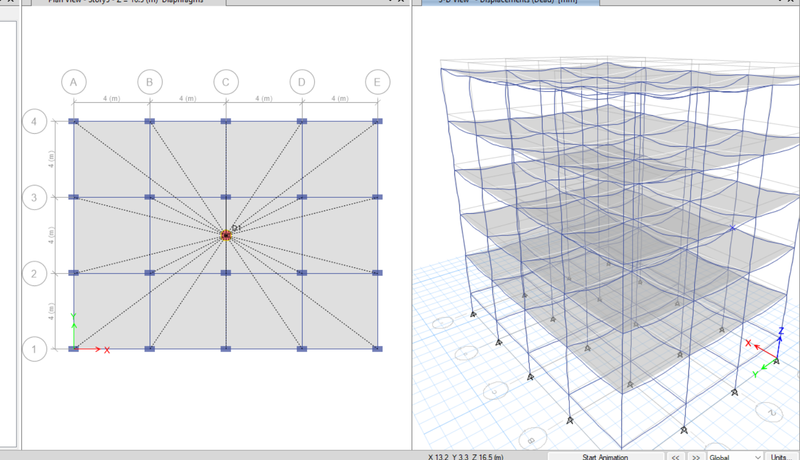Image resolution: width=800 pixels, height=460 pixels.
Task: Open the Global coordinate system dropdown
Action: [x=735, y=456]
